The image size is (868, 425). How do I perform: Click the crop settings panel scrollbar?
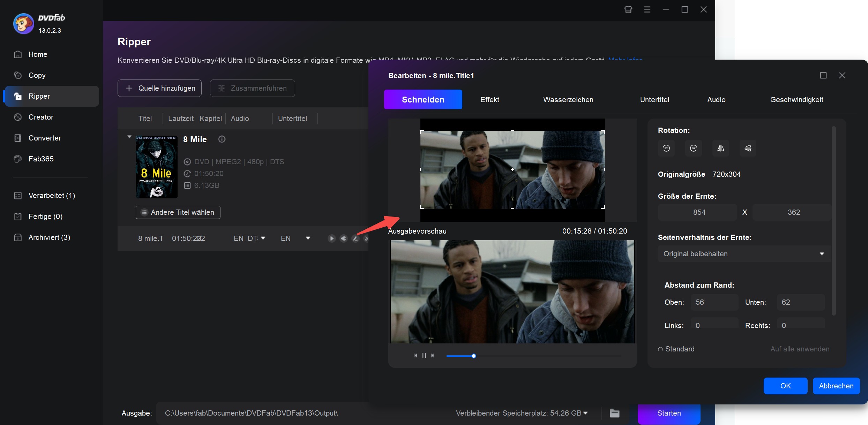point(834,221)
